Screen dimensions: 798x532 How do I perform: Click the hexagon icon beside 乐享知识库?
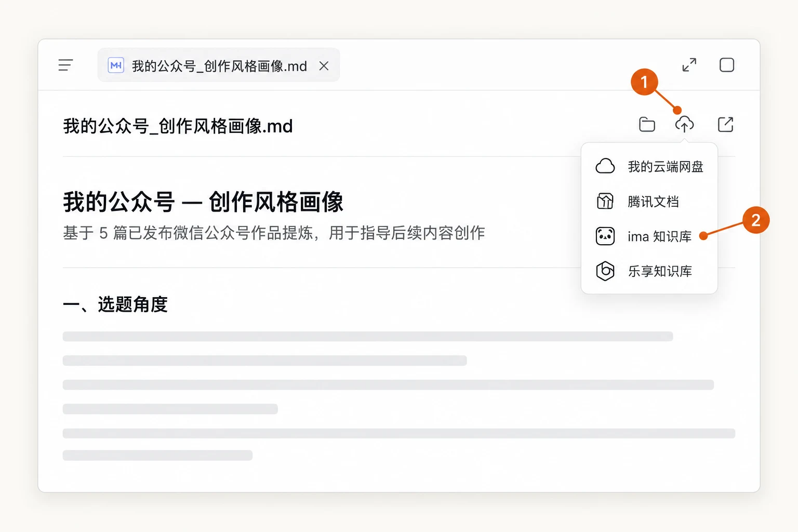point(605,271)
